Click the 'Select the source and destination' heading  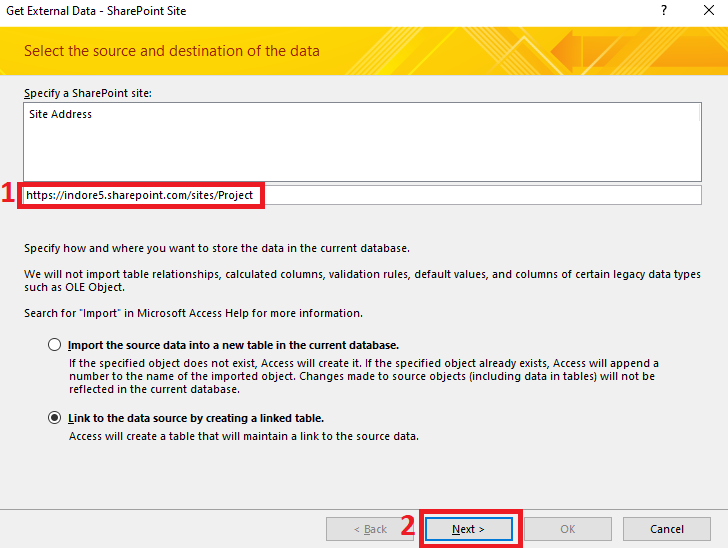point(171,51)
